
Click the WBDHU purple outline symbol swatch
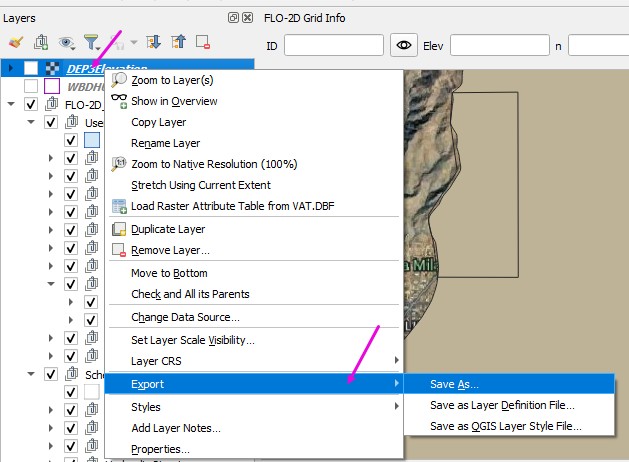(x=52, y=86)
